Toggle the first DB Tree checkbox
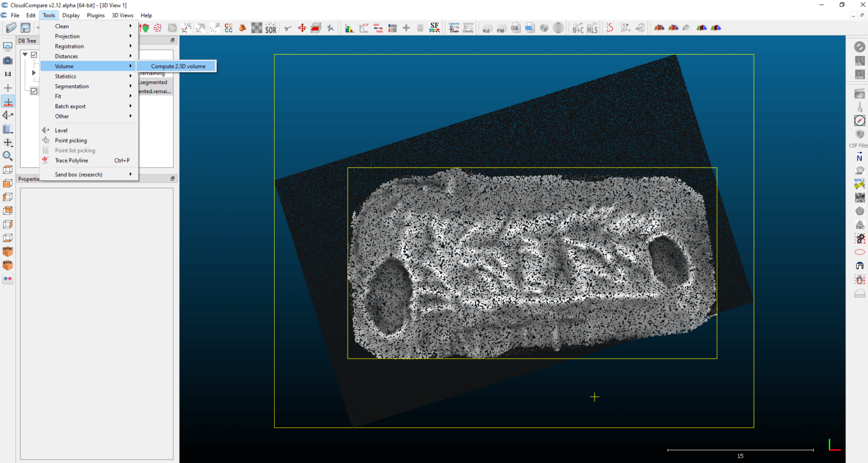This screenshot has height=463, width=868. tap(34, 55)
